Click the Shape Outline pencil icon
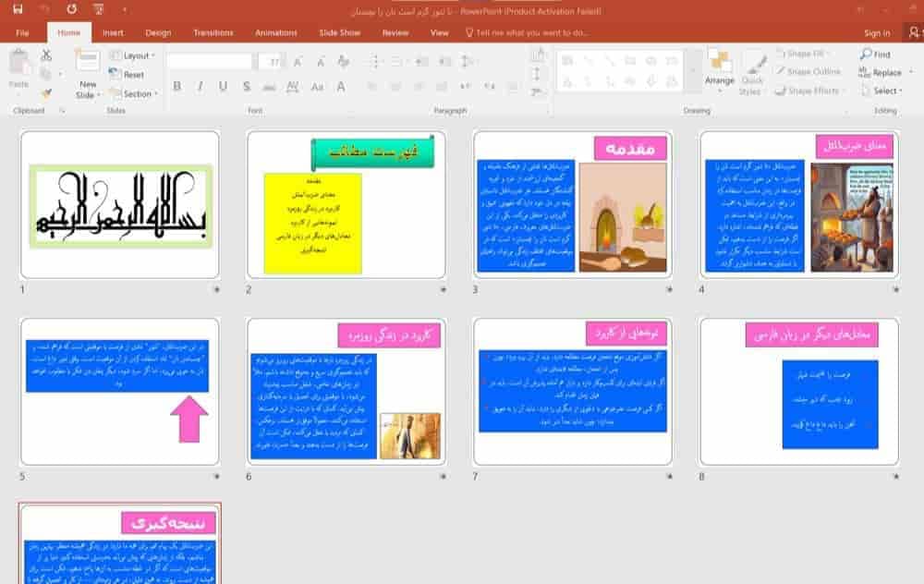The image size is (924, 584). (x=781, y=71)
